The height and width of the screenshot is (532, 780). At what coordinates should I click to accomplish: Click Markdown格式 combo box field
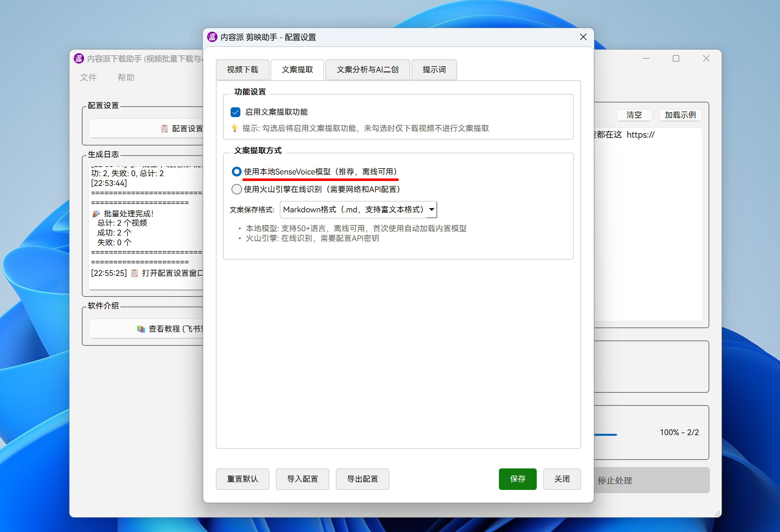[x=353, y=210]
